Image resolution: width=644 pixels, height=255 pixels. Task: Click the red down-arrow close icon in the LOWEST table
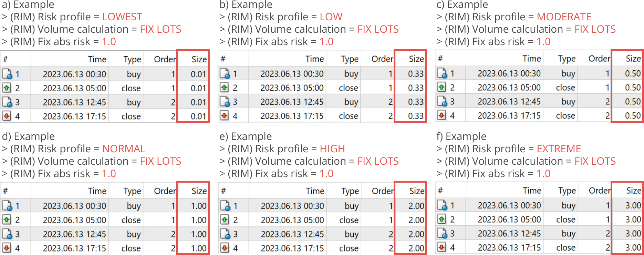click(x=7, y=116)
